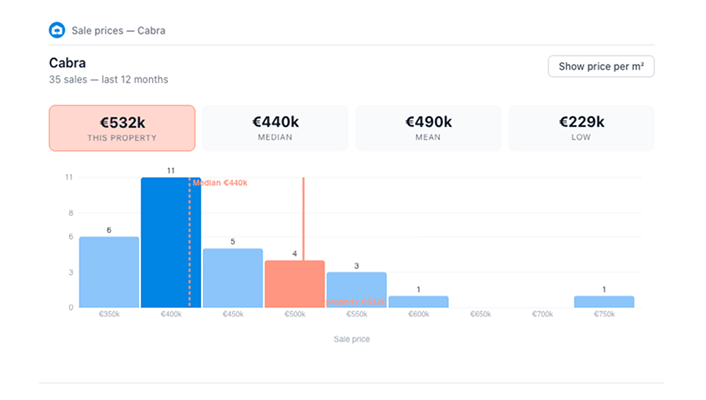The width and height of the screenshot is (706, 400).
Task: Select the €490k Mean stat card
Action: click(x=428, y=128)
